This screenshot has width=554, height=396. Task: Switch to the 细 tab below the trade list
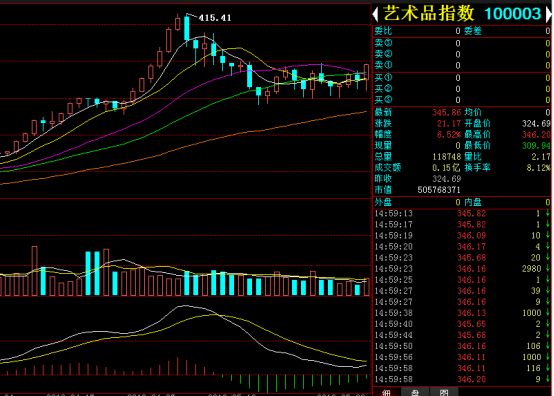click(x=387, y=392)
